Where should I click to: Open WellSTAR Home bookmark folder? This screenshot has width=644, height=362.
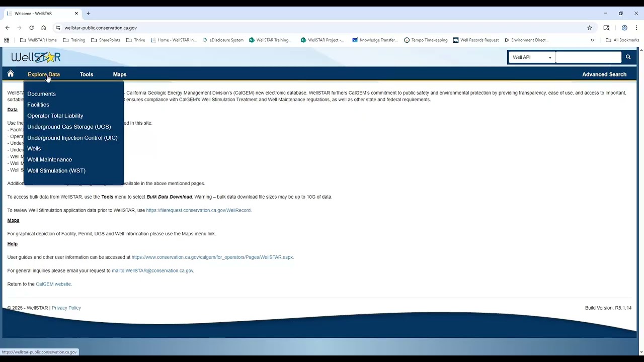click(39, 40)
